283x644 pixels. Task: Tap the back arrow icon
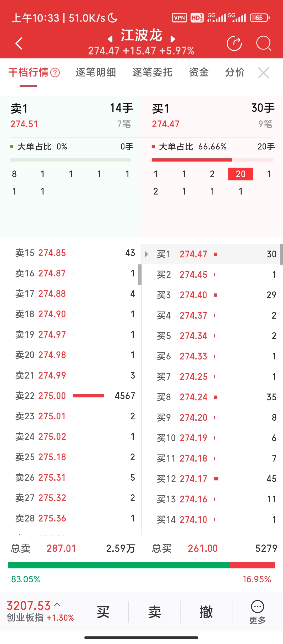point(19,43)
